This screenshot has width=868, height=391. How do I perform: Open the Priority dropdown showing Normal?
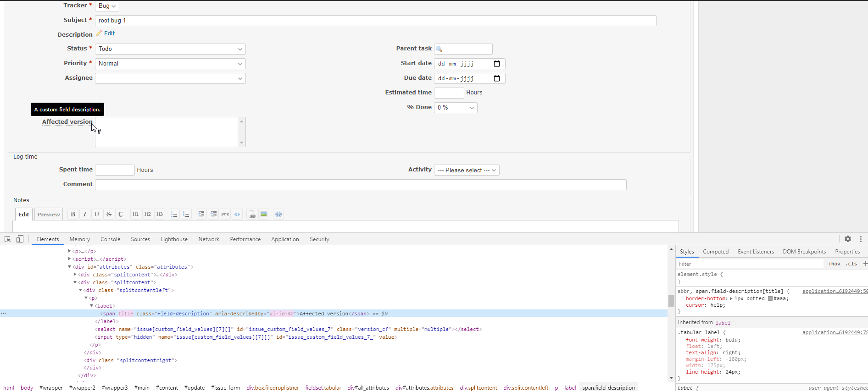tap(170, 64)
